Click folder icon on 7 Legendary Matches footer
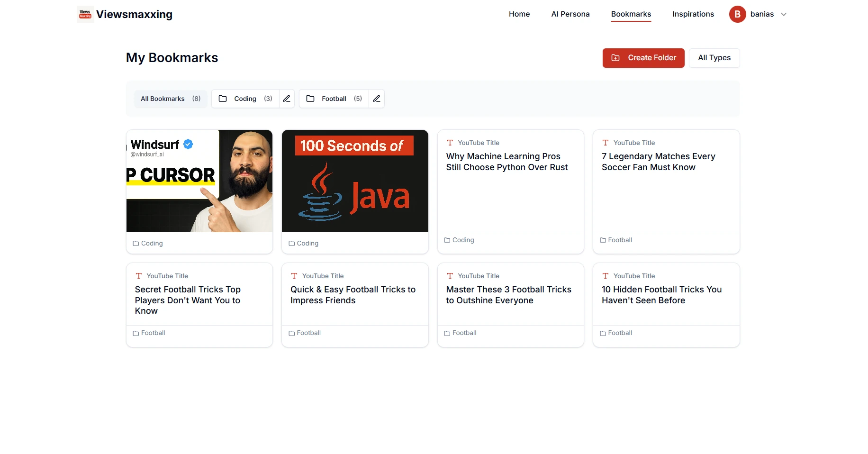Screen dimensions: 868x454 [603, 240]
